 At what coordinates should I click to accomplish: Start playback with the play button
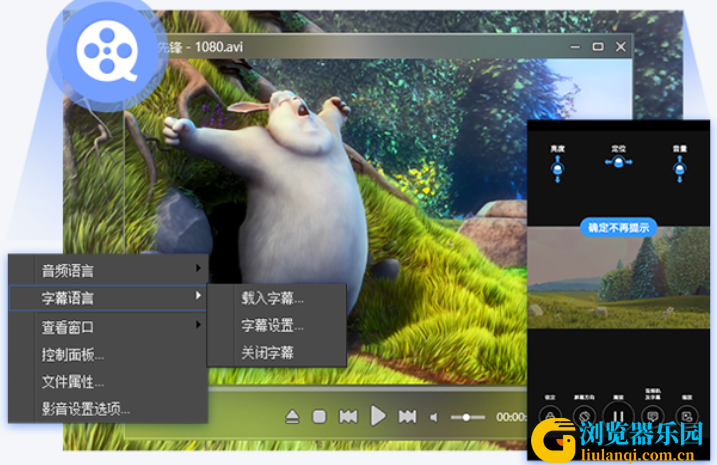click(x=378, y=416)
